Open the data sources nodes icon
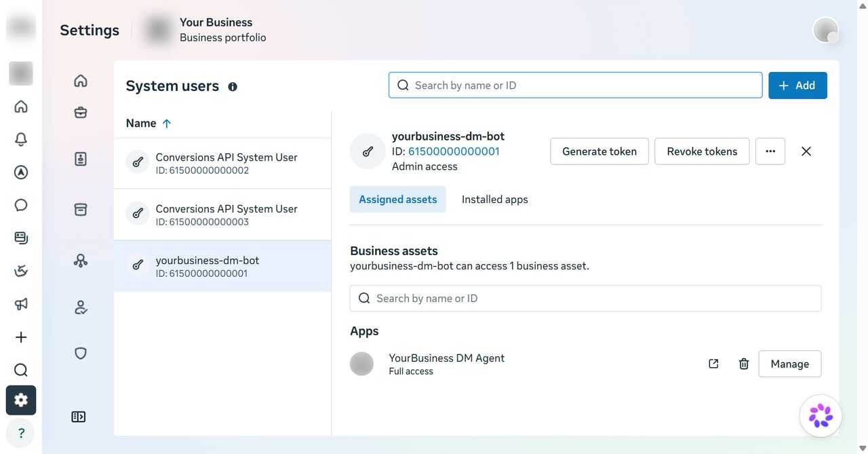The height and width of the screenshot is (454, 868). (81, 261)
